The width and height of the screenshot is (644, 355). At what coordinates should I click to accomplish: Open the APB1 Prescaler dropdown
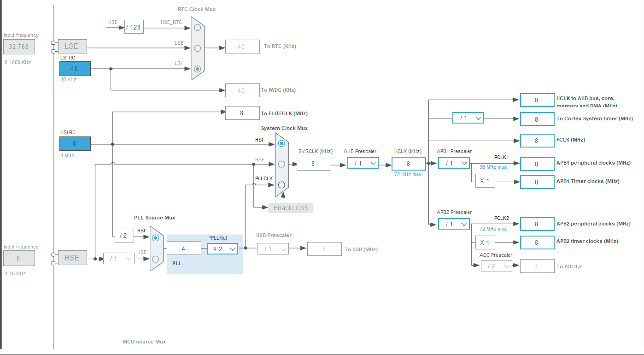pyautogui.click(x=454, y=163)
